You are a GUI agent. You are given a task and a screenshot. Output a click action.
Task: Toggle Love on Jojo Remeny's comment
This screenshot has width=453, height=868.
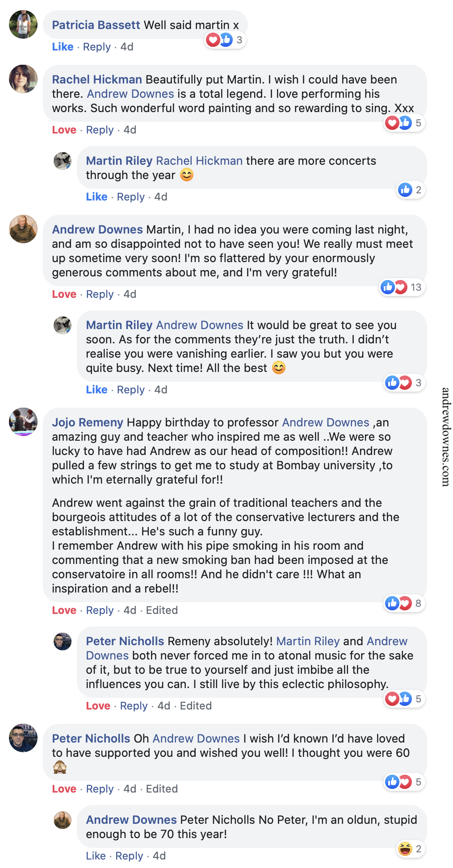64,610
